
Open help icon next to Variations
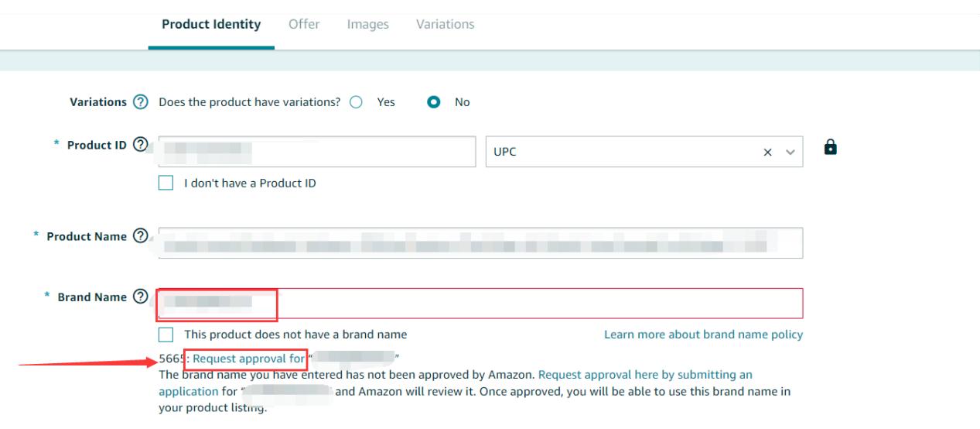tap(140, 102)
